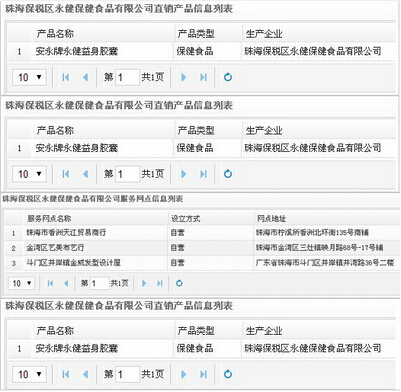Go to previous page in bottom product table
Viewport: 401px width, 392px height.
(86, 374)
